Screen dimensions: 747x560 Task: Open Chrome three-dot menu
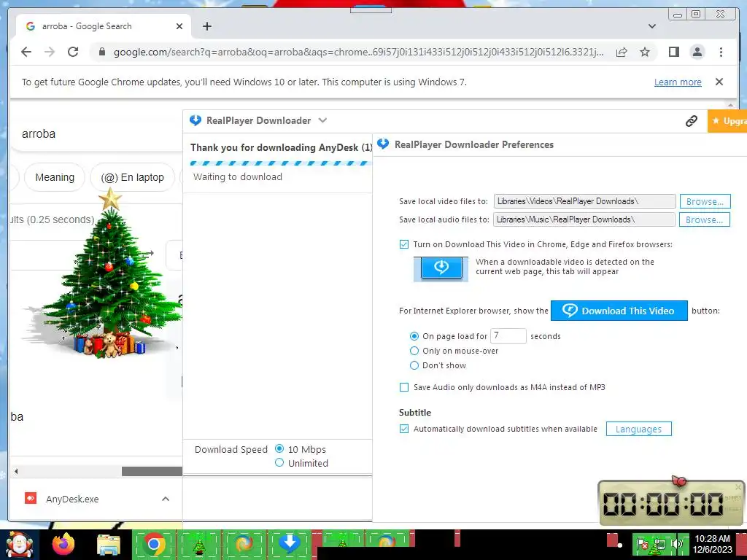pos(721,52)
